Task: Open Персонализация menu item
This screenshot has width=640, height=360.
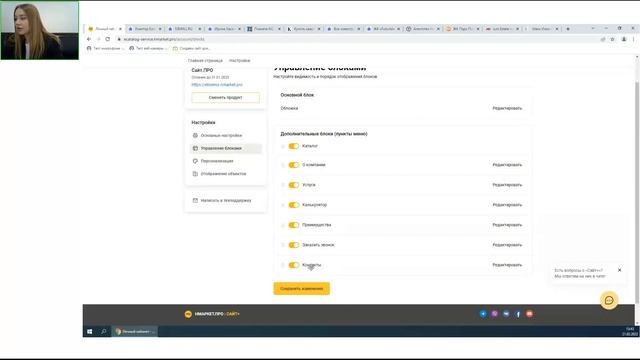Action: pos(225,161)
